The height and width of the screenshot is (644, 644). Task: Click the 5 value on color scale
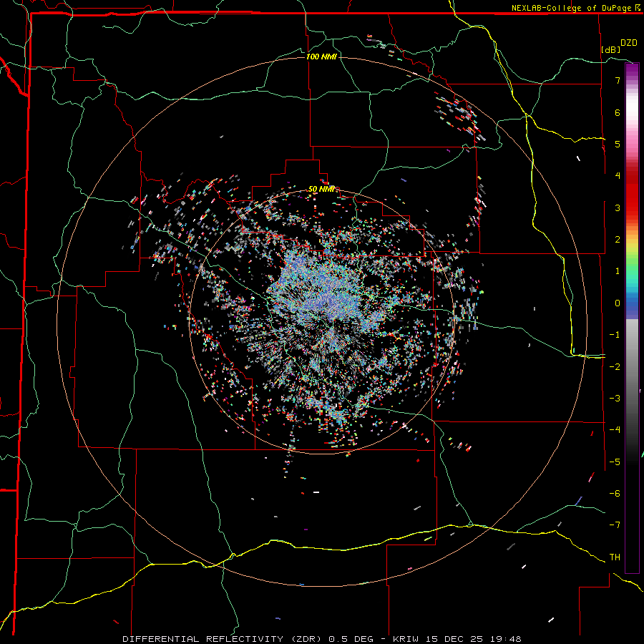click(x=618, y=144)
